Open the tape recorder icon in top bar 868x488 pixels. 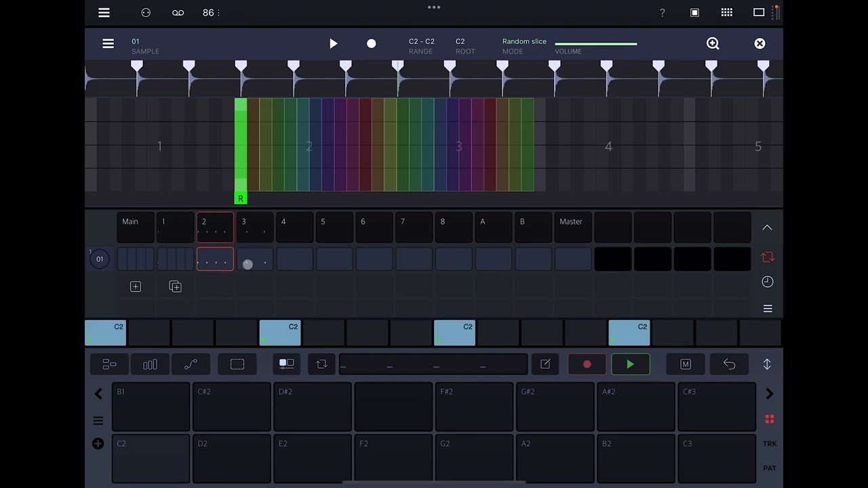pyautogui.click(x=178, y=12)
